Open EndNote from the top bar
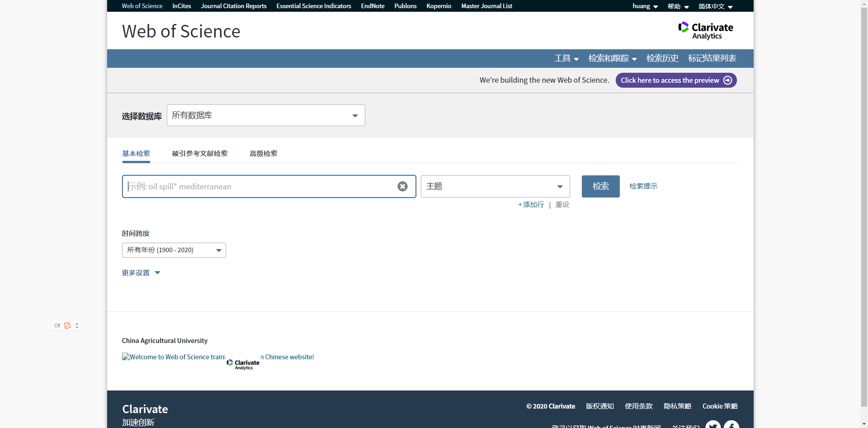This screenshot has width=868, height=428. coord(373,6)
